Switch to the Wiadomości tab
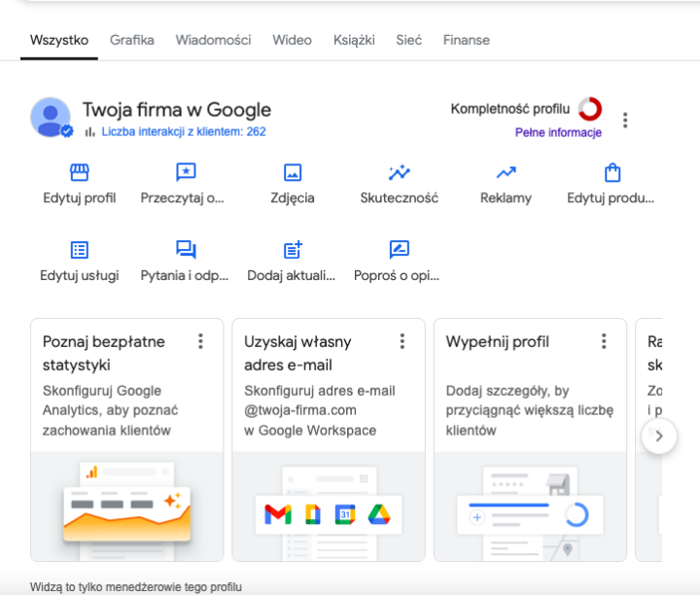Viewport: 700px width, 595px height. [x=213, y=40]
